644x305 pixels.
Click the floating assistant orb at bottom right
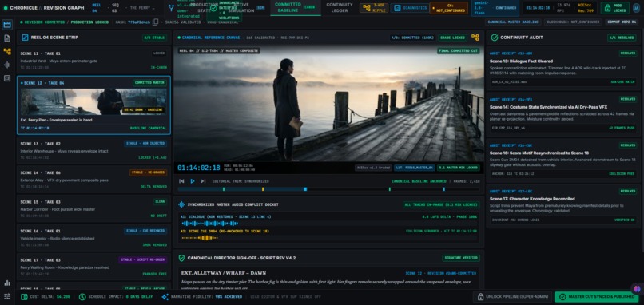pyautogui.click(x=637, y=288)
